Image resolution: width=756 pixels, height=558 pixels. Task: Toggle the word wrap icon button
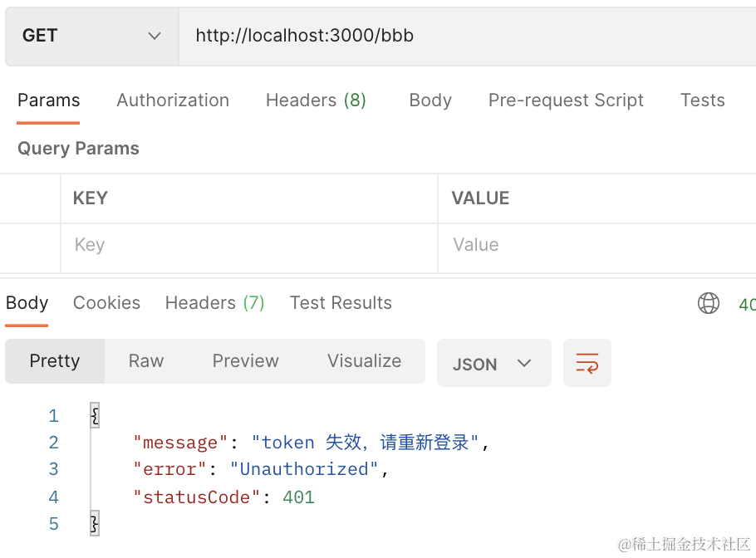[x=587, y=363]
